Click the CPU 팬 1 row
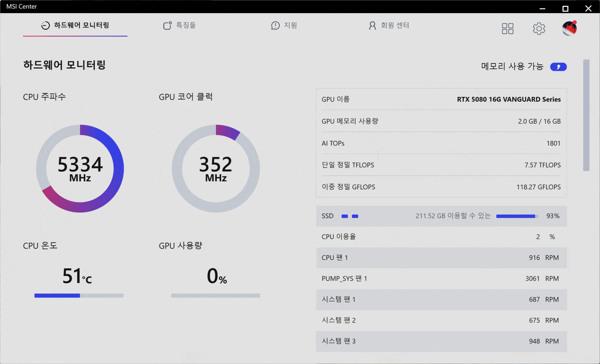The image size is (600, 364). point(441,258)
